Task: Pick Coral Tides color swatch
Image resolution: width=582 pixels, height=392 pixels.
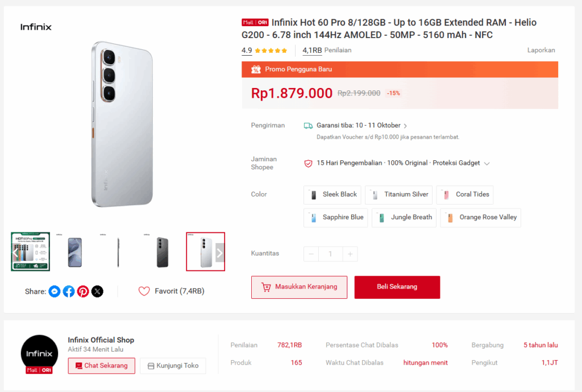Action: 465,195
